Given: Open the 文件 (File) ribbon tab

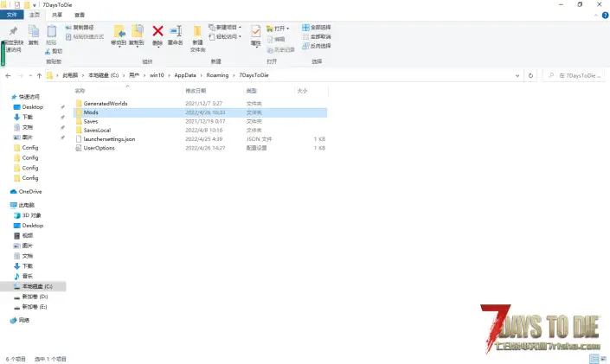Looking at the screenshot, I should point(11,15).
